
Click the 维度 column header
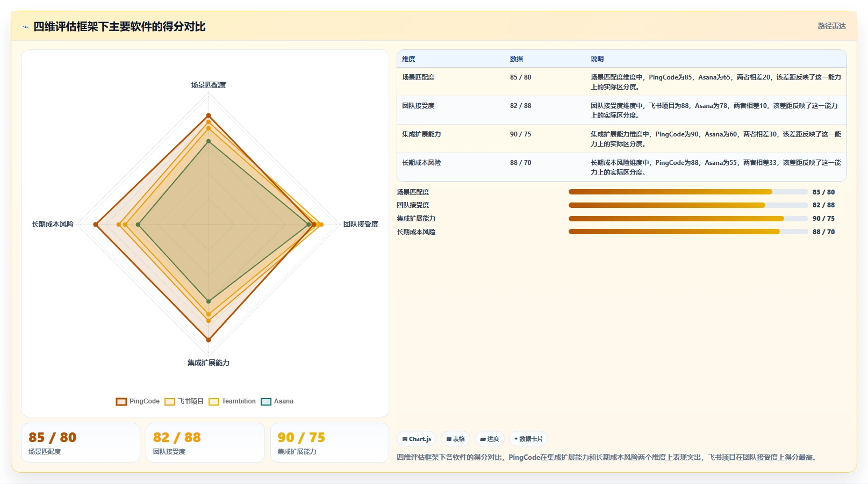point(408,59)
